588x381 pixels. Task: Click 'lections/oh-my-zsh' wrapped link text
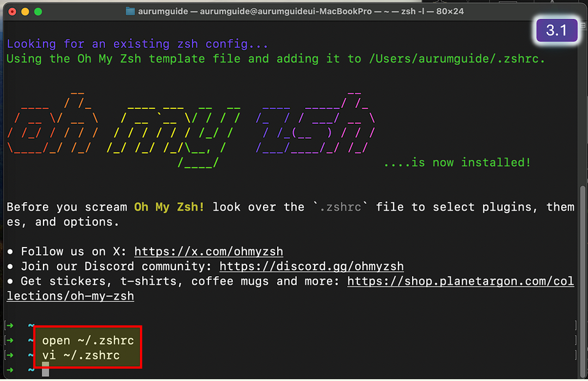point(70,296)
